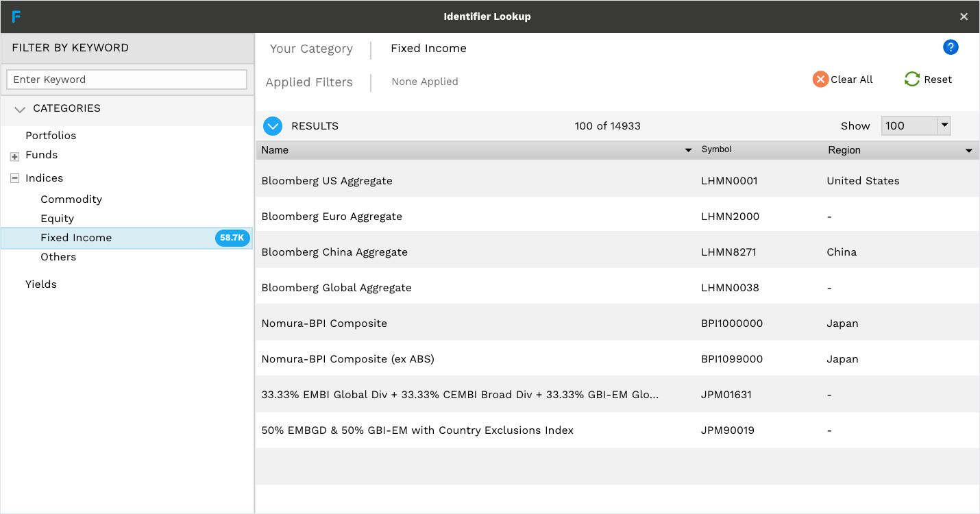This screenshot has height=514, width=980.
Task: Select the Others subcategory
Action: tap(58, 257)
